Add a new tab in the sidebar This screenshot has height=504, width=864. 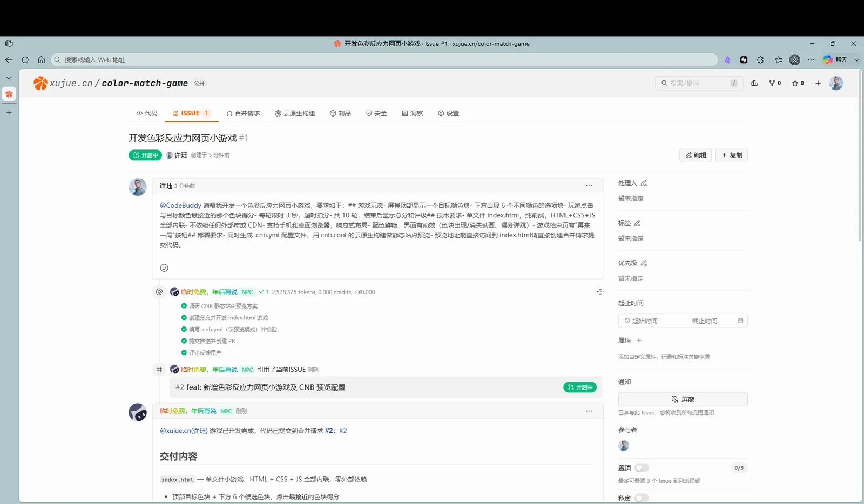pyautogui.click(x=9, y=112)
